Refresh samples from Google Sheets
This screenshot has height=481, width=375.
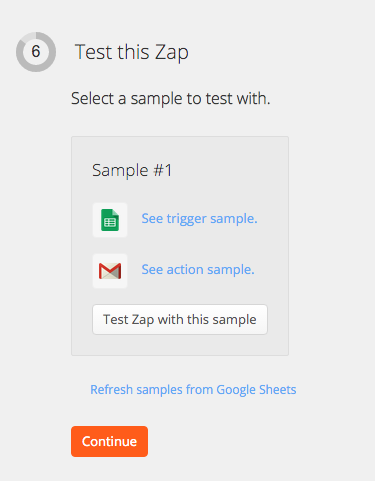[193, 389]
